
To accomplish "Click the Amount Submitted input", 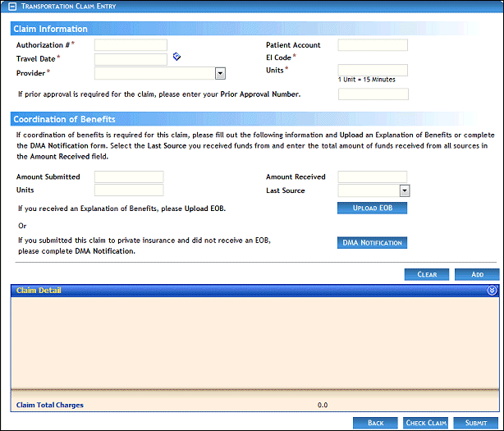I will click(129, 177).
